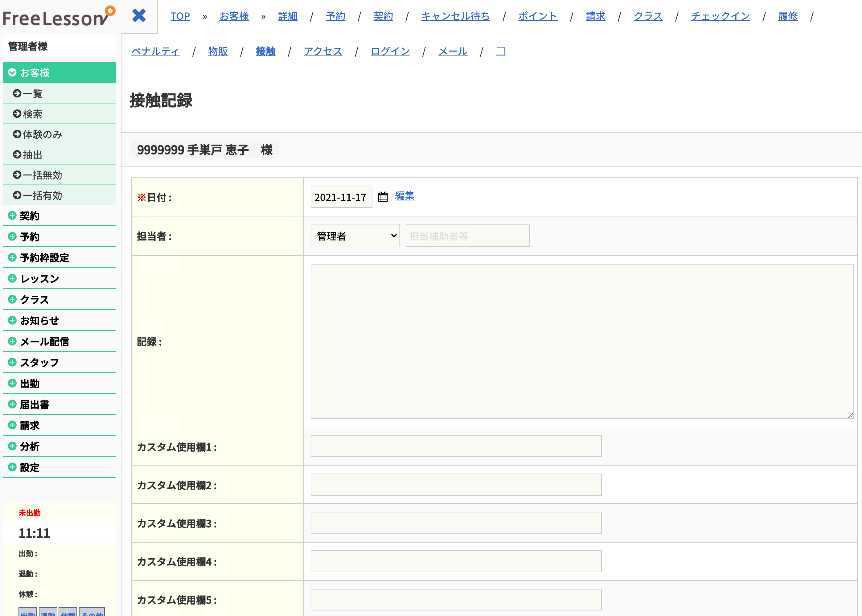The width and height of the screenshot is (862, 616).
Task: Collapse the お客様 sidebar section
Action: click(59, 73)
